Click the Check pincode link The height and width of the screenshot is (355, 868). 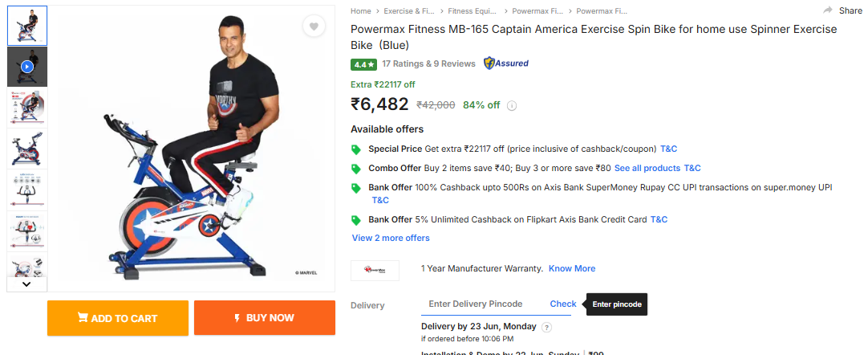[563, 304]
